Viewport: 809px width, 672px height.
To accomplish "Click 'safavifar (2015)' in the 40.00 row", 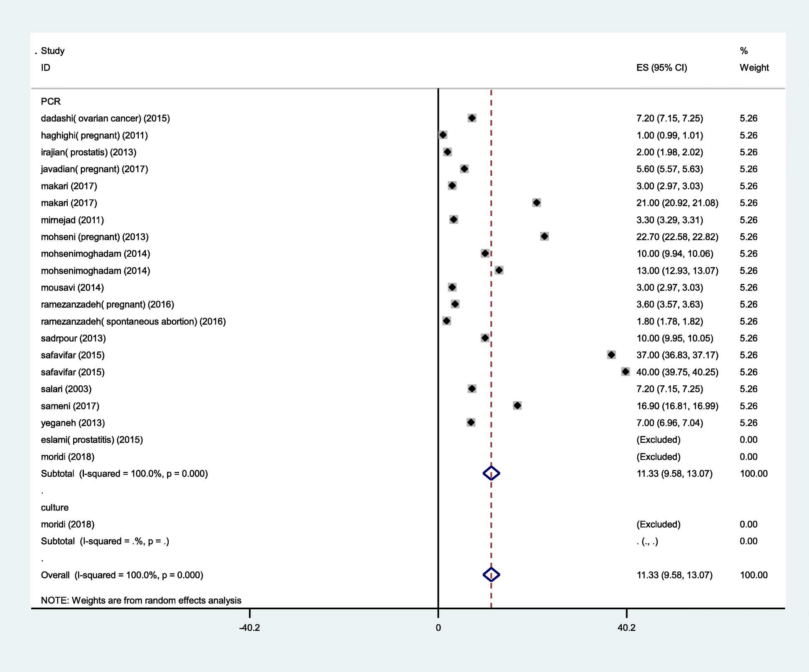I will (73, 372).
